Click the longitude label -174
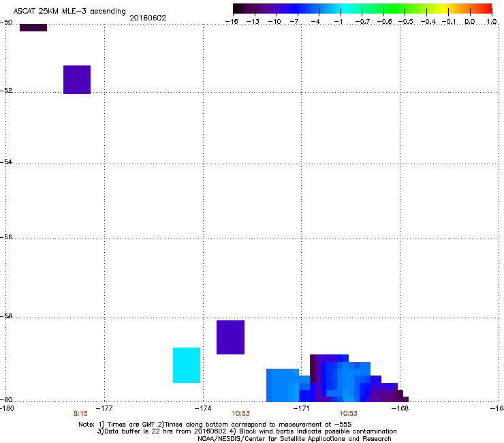Image resolution: width=504 pixels, height=443 pixels. (x=203, y=408)
